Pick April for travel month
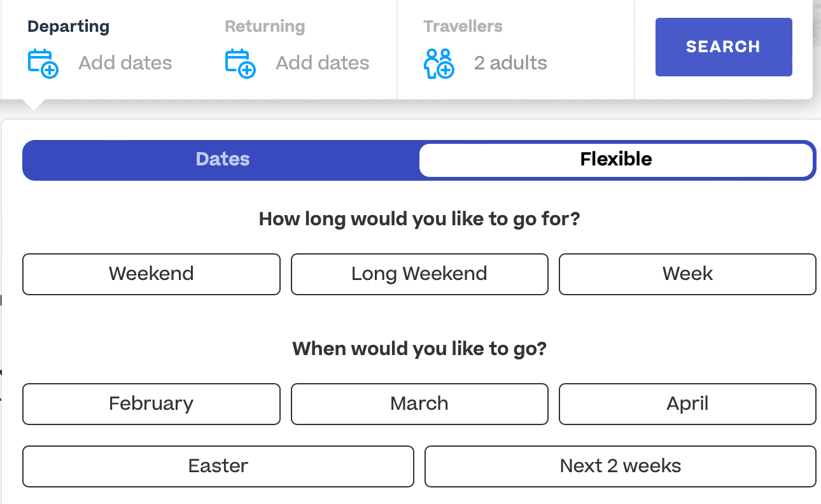 click(x=687, y=404)
